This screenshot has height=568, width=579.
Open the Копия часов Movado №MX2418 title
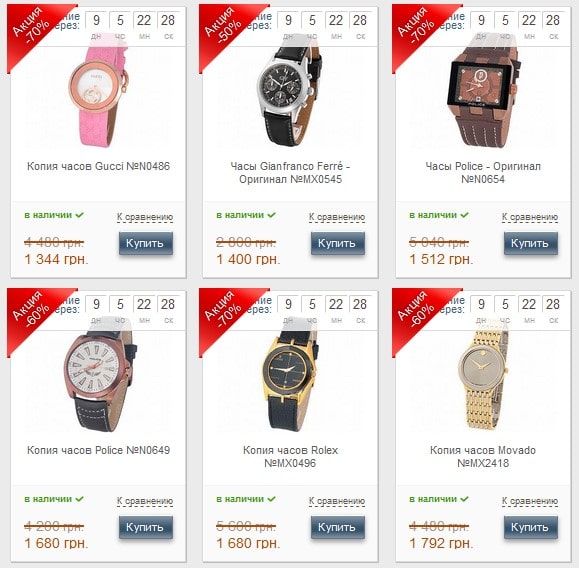pos(483,456)
